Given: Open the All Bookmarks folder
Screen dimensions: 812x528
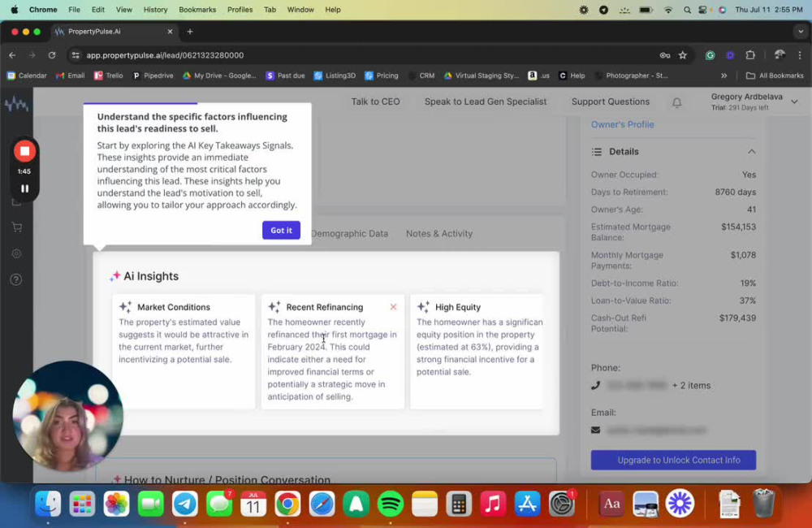Looking at the screenshot, I should [x=775, y=76].
